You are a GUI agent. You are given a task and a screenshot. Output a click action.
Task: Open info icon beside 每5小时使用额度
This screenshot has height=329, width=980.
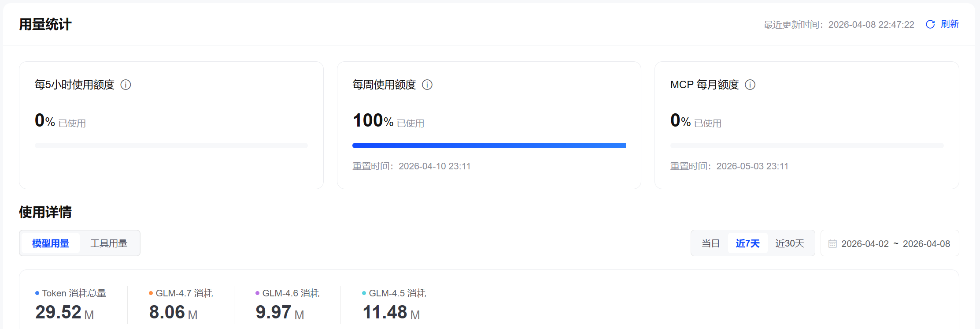tap(126, 85)
